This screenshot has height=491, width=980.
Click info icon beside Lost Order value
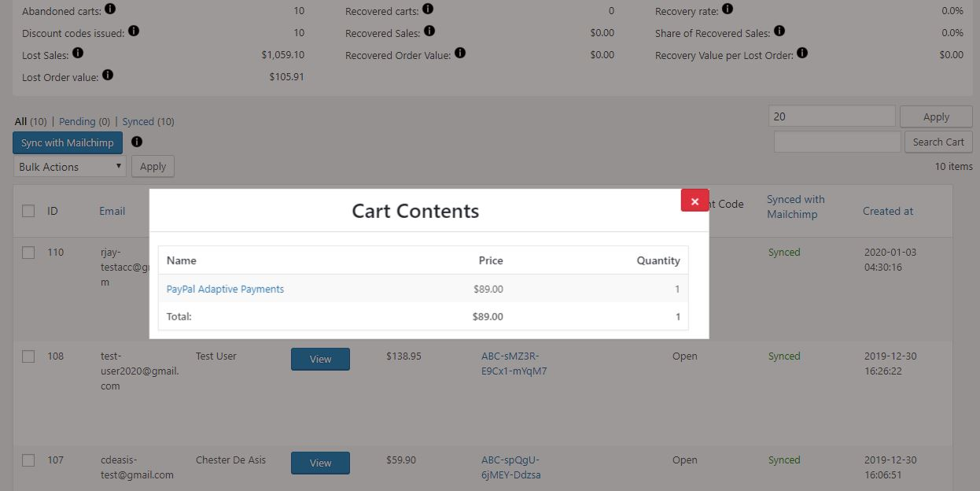pyautogui.click(x=108, y=76)
